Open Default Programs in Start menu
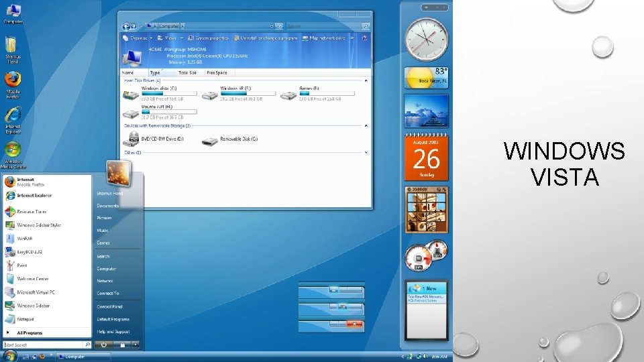Screen dimensions: 644x362 tap(113, 319)
